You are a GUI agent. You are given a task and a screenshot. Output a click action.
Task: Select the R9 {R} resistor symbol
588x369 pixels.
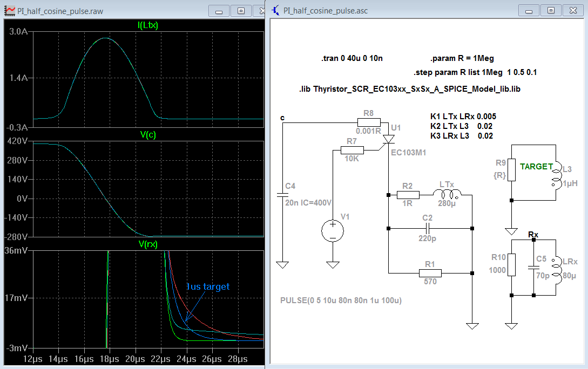pyautogui.click(x=511, y=170)
